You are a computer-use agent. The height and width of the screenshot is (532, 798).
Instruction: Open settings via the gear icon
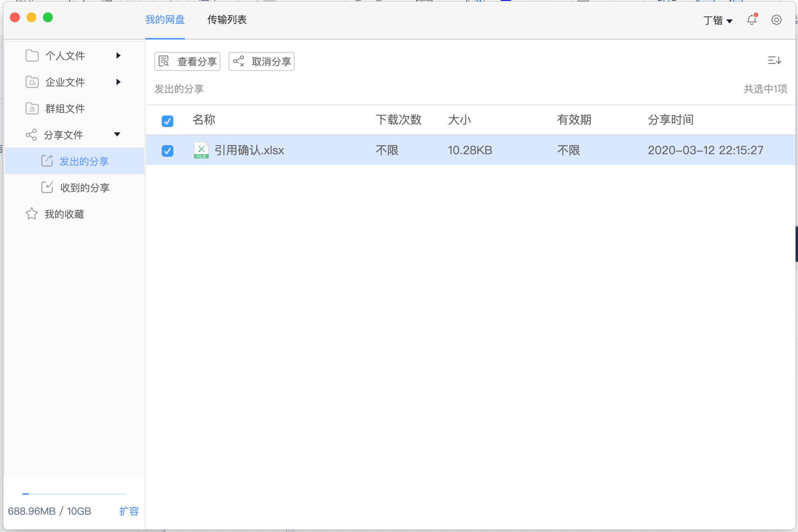pyautogui.click(x=777, y=20)
